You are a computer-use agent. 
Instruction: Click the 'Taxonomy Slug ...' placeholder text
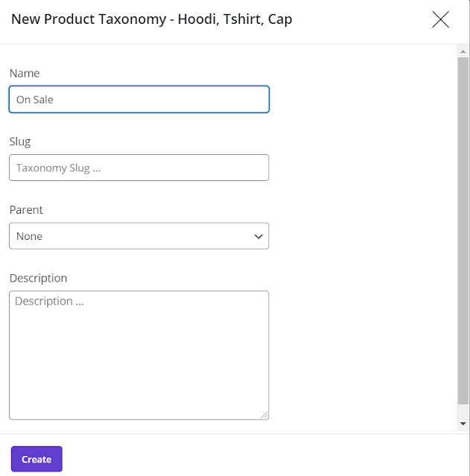pyautogui.click(x=58, y=168)
